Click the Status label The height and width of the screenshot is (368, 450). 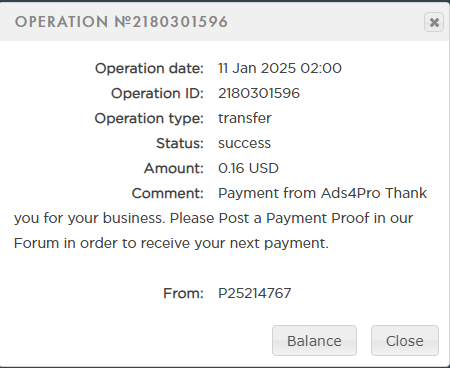(x=180, y=143)
